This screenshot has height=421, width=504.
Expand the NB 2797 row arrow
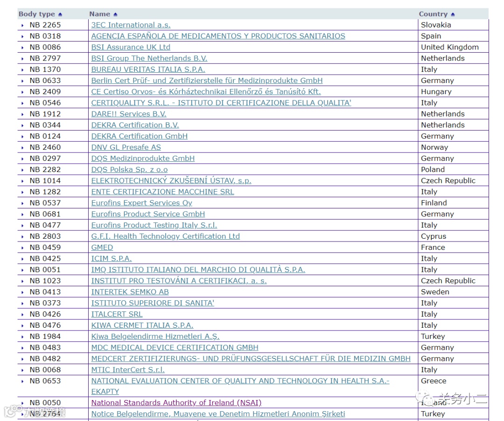pyautogui.click(x=22, y=59)
